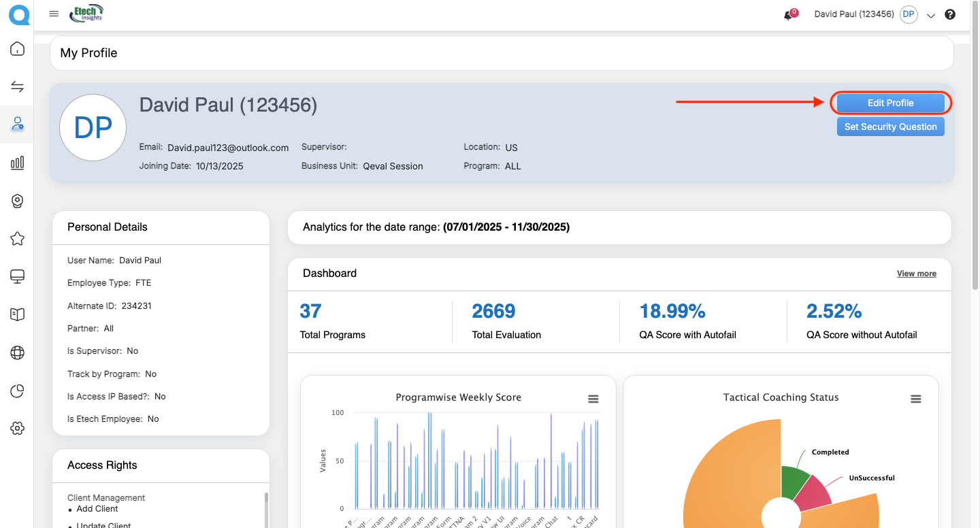Open the Dashboard View more link
This screenshot has width=980, height=528.
[x=916, y=274]
